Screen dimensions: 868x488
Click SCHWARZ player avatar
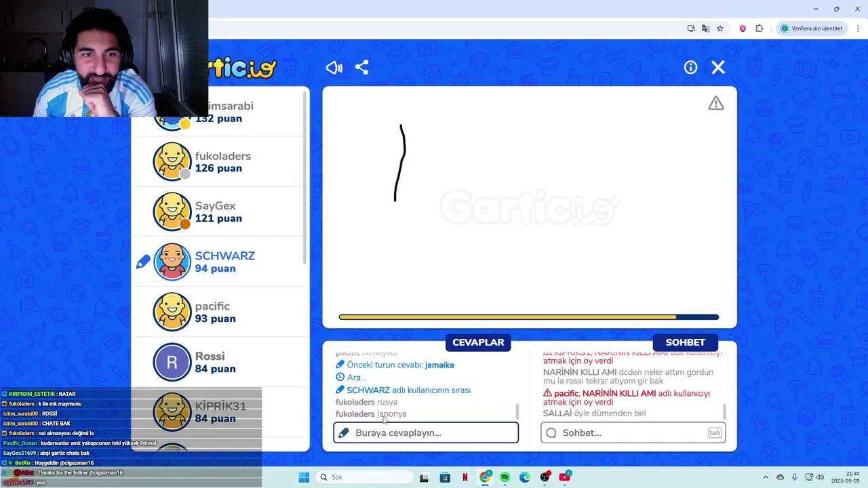tap(172, 262)
